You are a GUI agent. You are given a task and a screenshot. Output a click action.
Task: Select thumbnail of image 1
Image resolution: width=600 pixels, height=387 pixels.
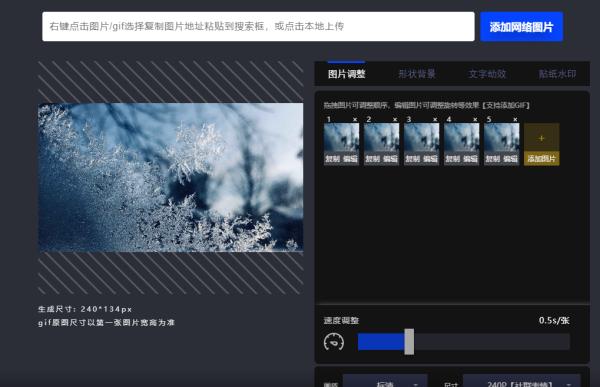(x=341, y=137)
